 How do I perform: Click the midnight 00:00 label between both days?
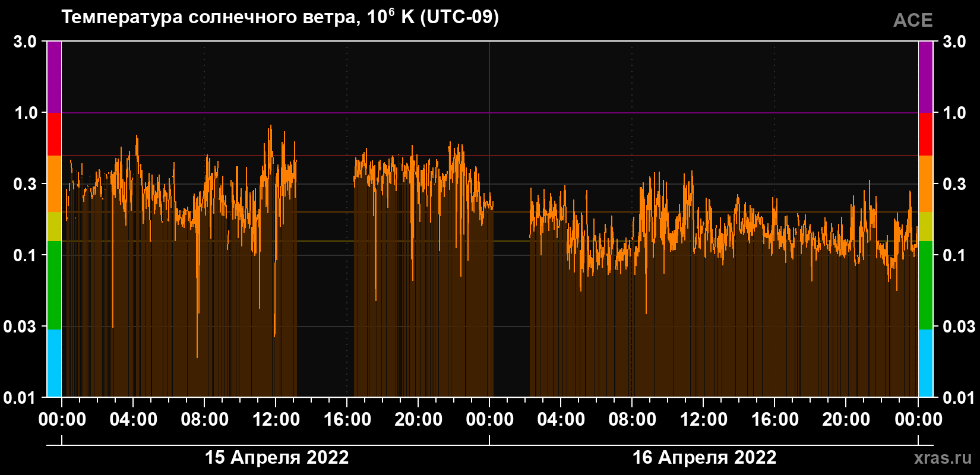[x=490, y=420]
